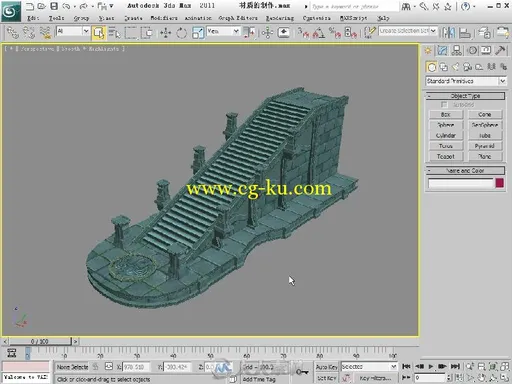Click the Play Animation button

pos(431,367)
